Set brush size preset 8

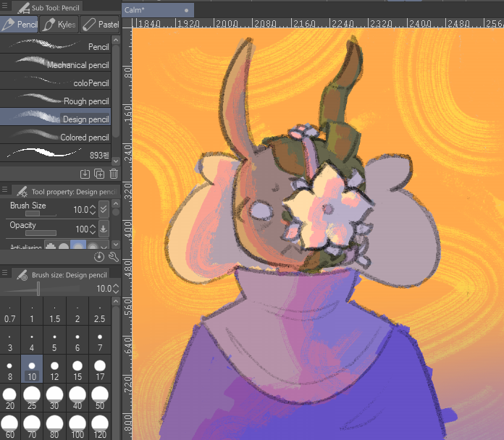coord(10,368)
